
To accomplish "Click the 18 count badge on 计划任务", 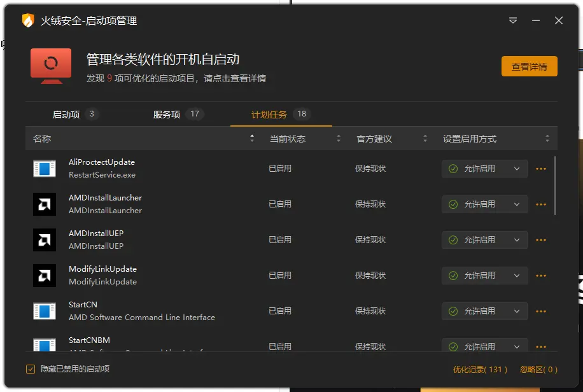I will coord(302,114).
